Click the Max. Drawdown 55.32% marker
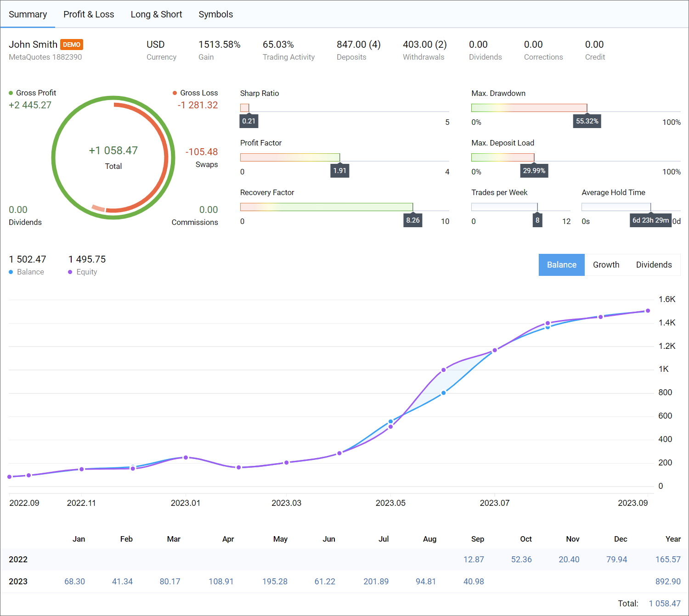 587,121
